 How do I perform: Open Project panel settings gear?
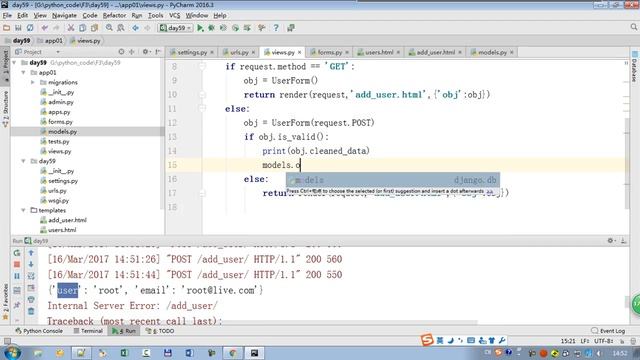point(145,52)
